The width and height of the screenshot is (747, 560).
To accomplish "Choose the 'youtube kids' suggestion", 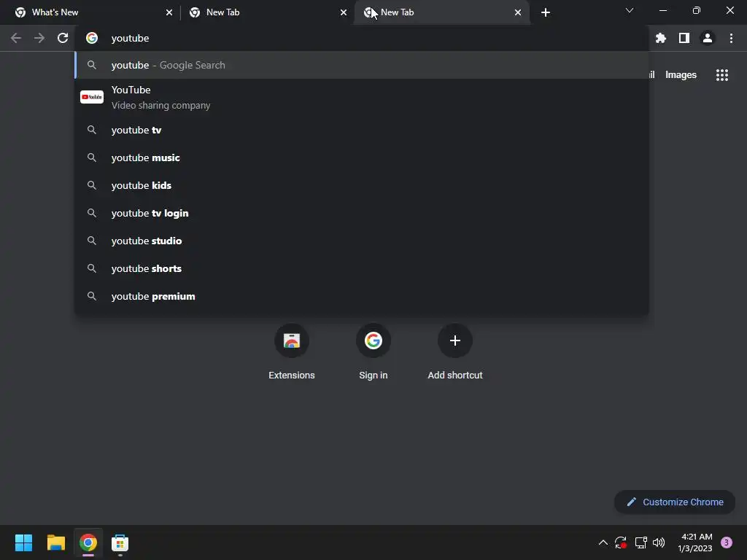I will coord(362,185).
